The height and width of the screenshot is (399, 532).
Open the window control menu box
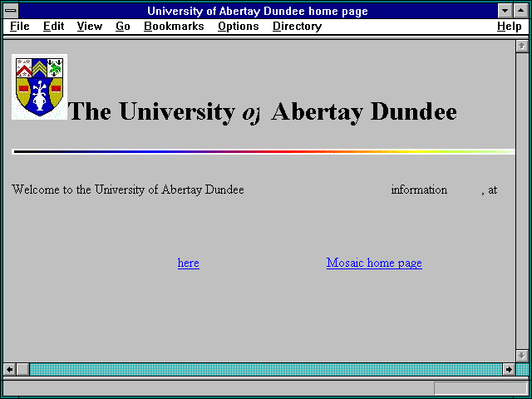click(11, 11)
